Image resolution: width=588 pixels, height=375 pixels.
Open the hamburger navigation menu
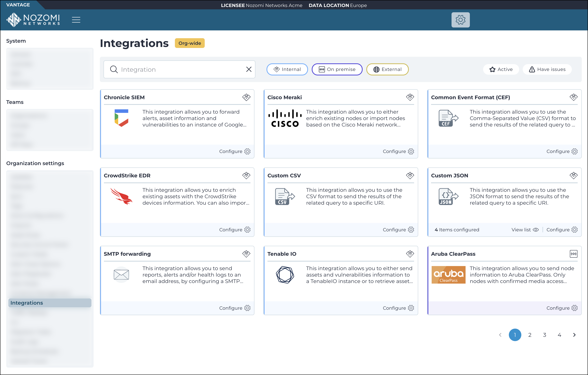coord(76,20)
